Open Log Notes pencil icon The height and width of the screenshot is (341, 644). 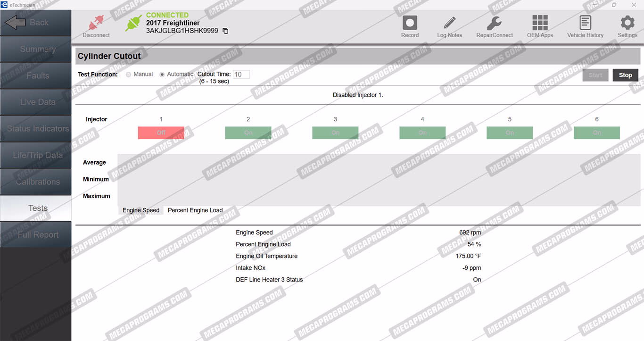449,23
